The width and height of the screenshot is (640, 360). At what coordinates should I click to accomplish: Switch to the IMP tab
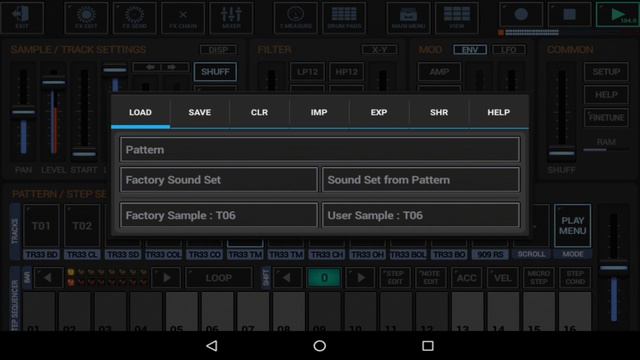pos(319,112)
